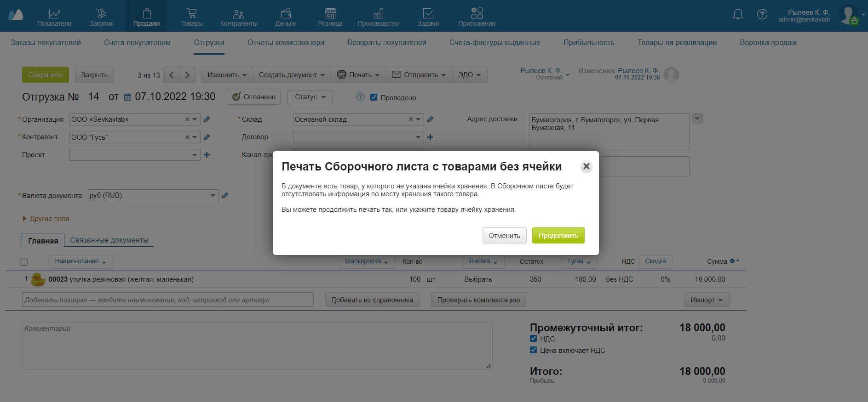The height and width of the screenshot is (402, 868).
Task: Open the help question mark icon
Action: click(762, 15)
